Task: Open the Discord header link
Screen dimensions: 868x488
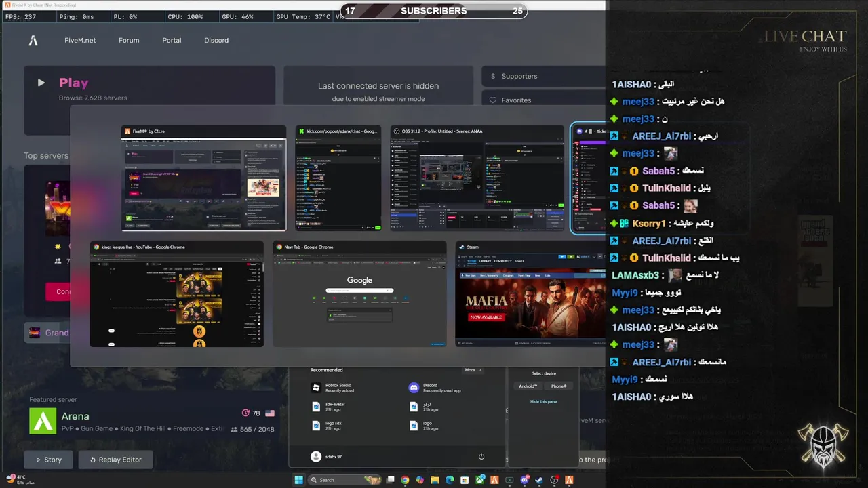Action: click(x=216, y=41)
